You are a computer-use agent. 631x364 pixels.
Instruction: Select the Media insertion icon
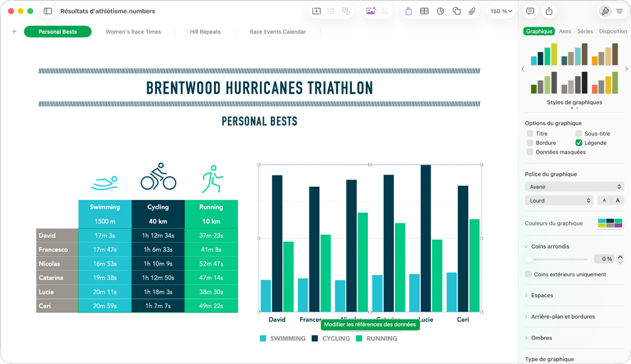point(371,11)
